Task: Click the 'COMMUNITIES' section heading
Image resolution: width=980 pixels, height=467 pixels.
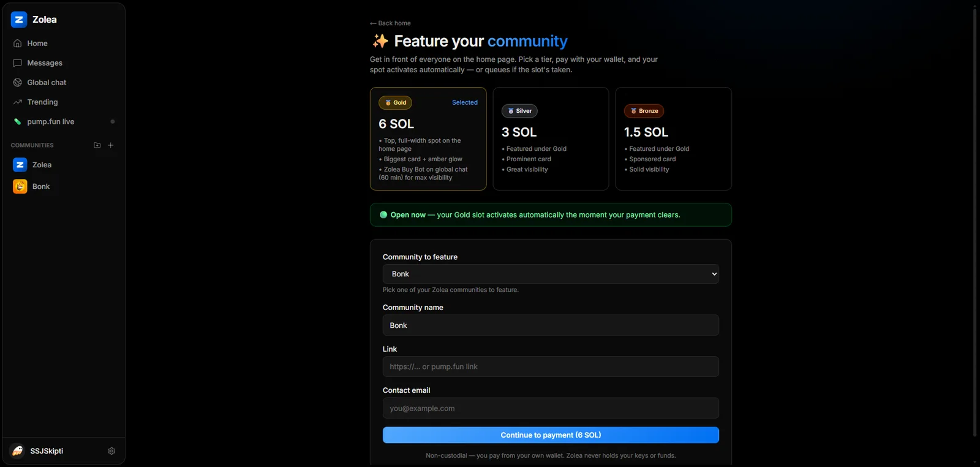Action: coord(32,145)
